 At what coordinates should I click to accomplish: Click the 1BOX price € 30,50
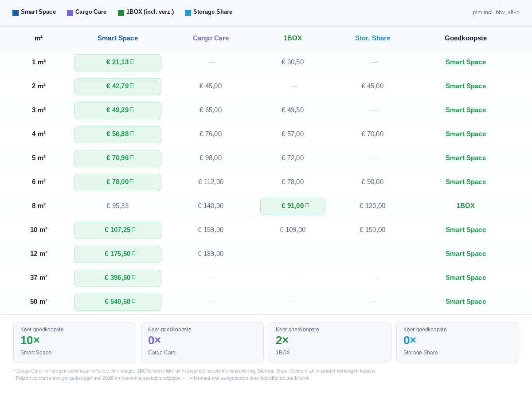pyautogui.click(x=293, y=62)
